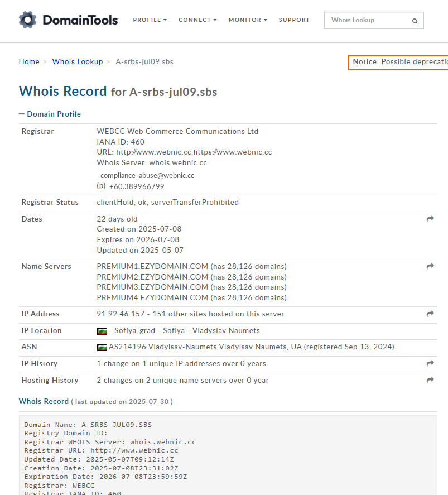
Task: Go to the SUPPORT menu item
Action: (295, 20)
